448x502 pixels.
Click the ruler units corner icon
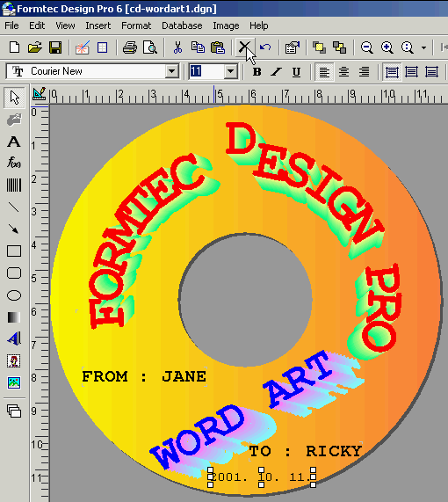coord(40,94)
